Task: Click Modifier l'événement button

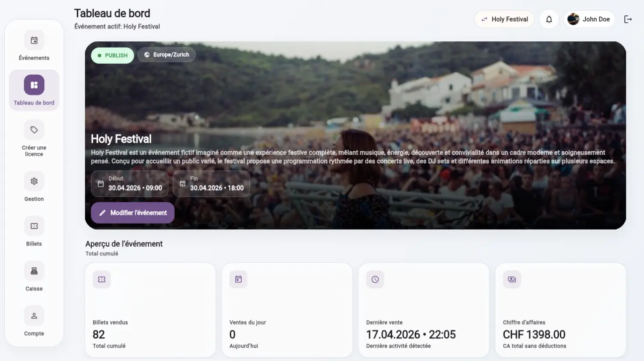Action: click(x=133, y=213)
